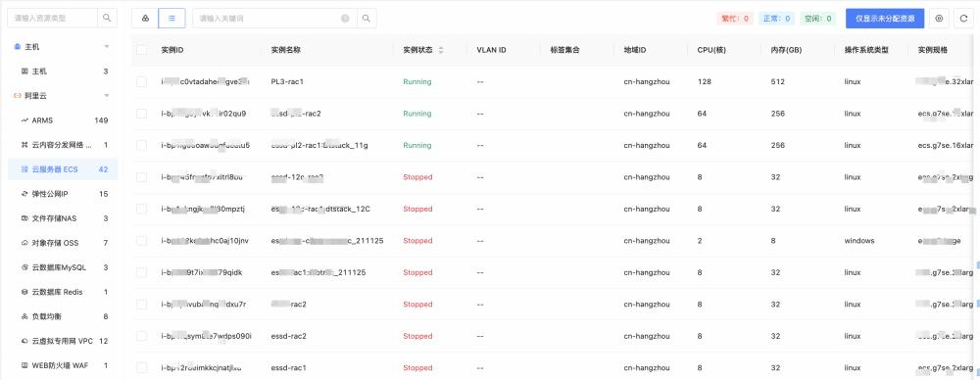Click the 仅显示未分配资源 button
This screenshot has height=380, width=980.
click(885, 19)
